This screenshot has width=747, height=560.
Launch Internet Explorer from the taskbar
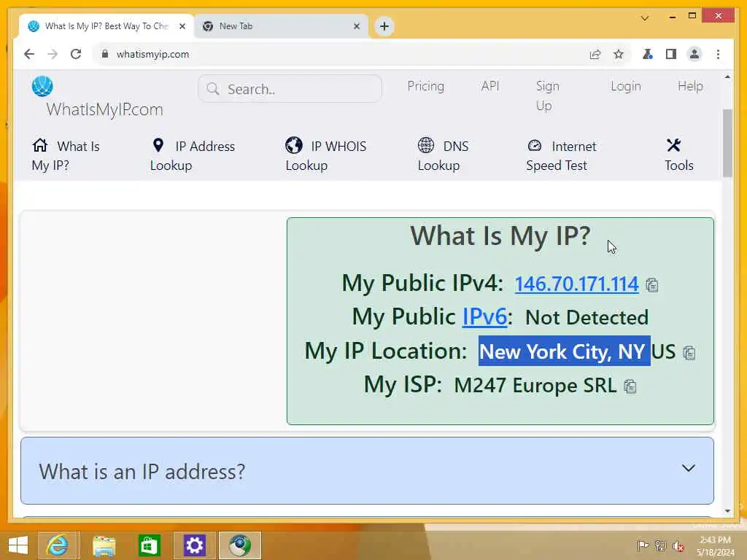coord(58,545)
